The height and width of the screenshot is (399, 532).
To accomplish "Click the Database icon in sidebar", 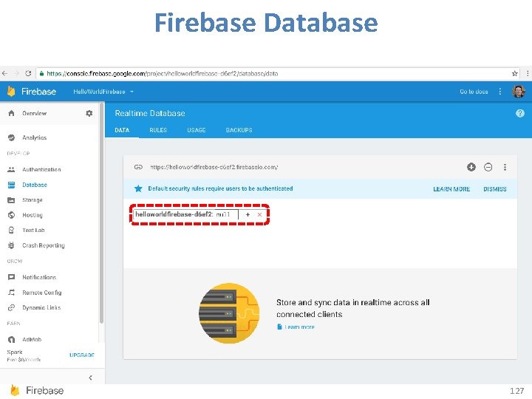I will pos(11,185).
